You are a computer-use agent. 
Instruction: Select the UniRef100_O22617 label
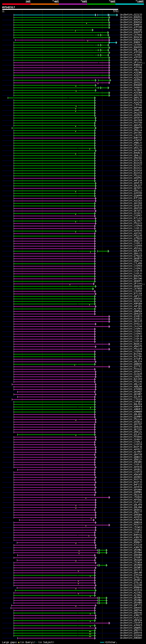pyautogui.click(x=131, y=213)
